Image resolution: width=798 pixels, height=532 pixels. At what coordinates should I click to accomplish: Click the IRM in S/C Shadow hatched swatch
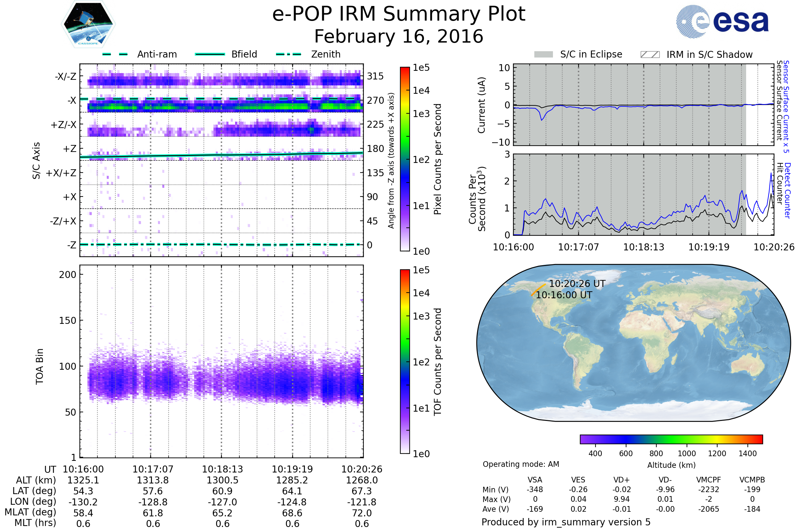click(650, 55)
